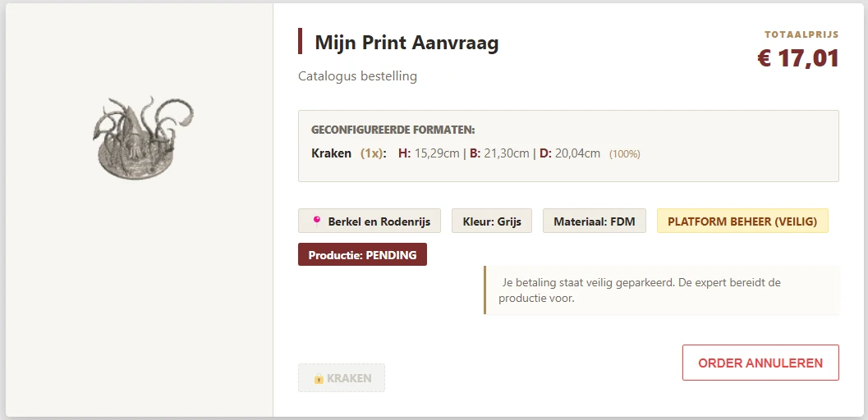Click the width value 21,30cm
This screenshot has width=868, height=420.
[507, 153]
